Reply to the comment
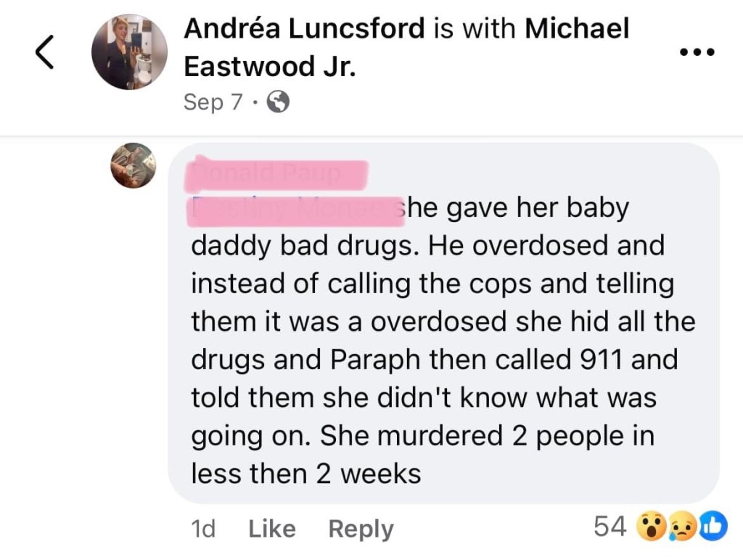Image resolution: width=743 pixels, height=560 pixels. (361, 529)
